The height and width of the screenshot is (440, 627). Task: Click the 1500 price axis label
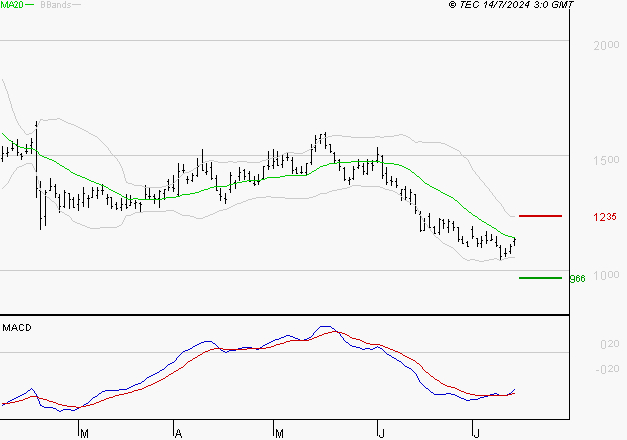[606, 160]
